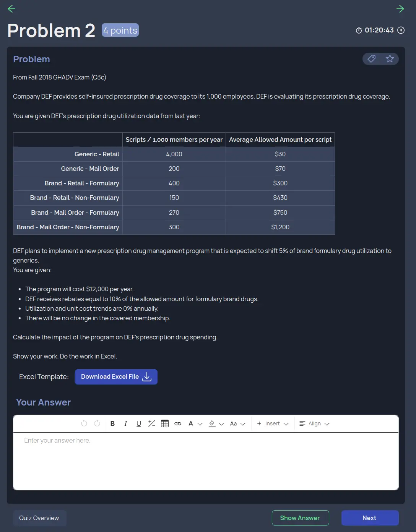Click the Download Excel File button
The height and width of the screenshot is (532, 416).
click(x=116, y=376)
